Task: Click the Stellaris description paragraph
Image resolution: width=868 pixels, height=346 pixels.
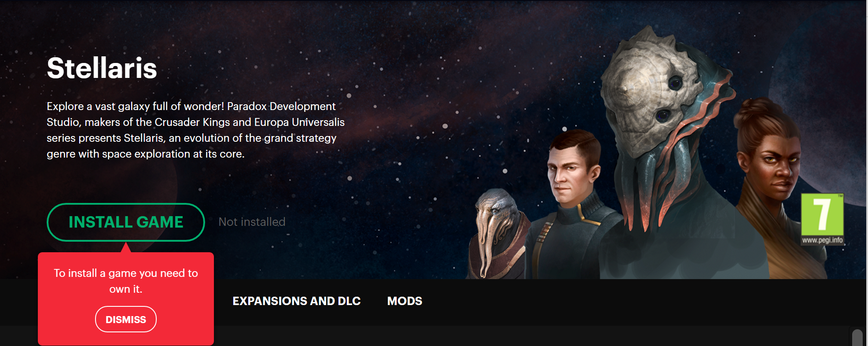Action: (195, 130)
